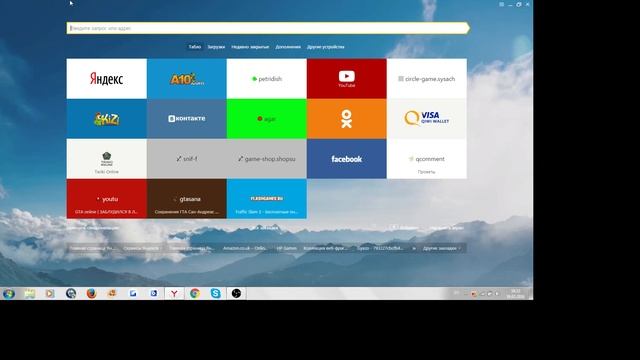Image resolution: width=640 pixels, height=360 pixels.
Task: Open the Kizi games tile
Action: click(x=107, y=118)
